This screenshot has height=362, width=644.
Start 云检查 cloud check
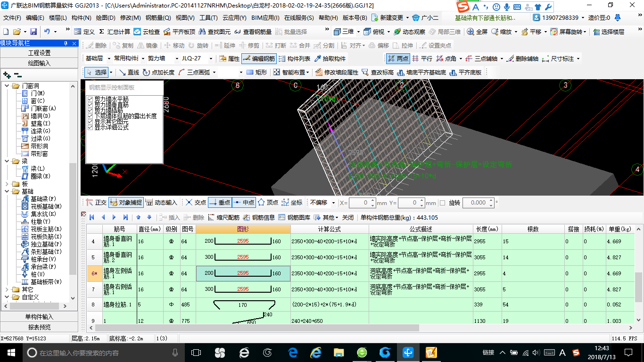click(x=147, y=32)
